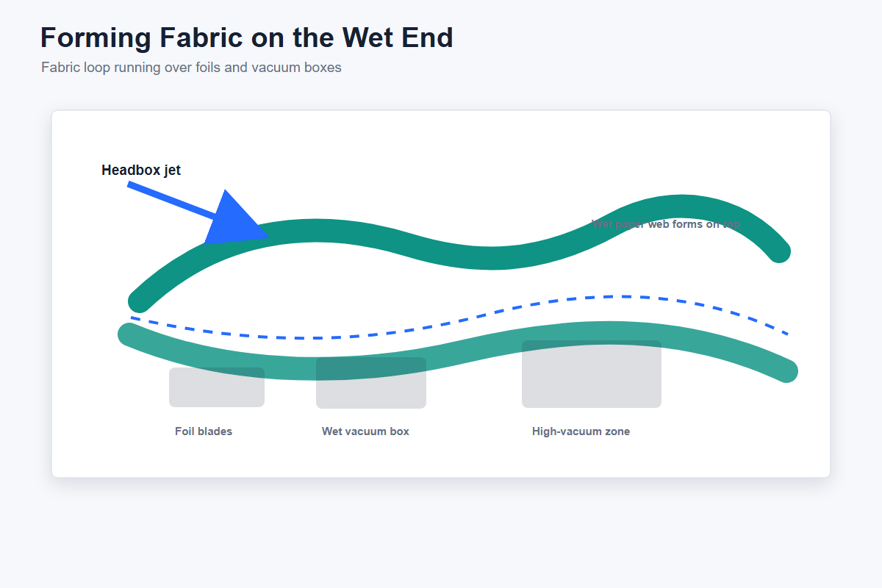Click the Forming Fabric on the Wet End title
Image resolution: width=882 pixels, height=588 pixels.
pyautogui.click(x=246, y=37)
